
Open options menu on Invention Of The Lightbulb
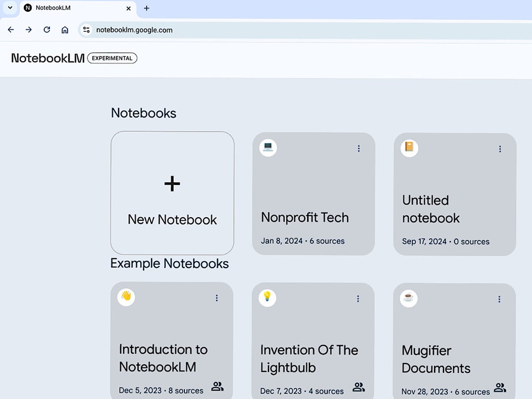click(358, 299)
